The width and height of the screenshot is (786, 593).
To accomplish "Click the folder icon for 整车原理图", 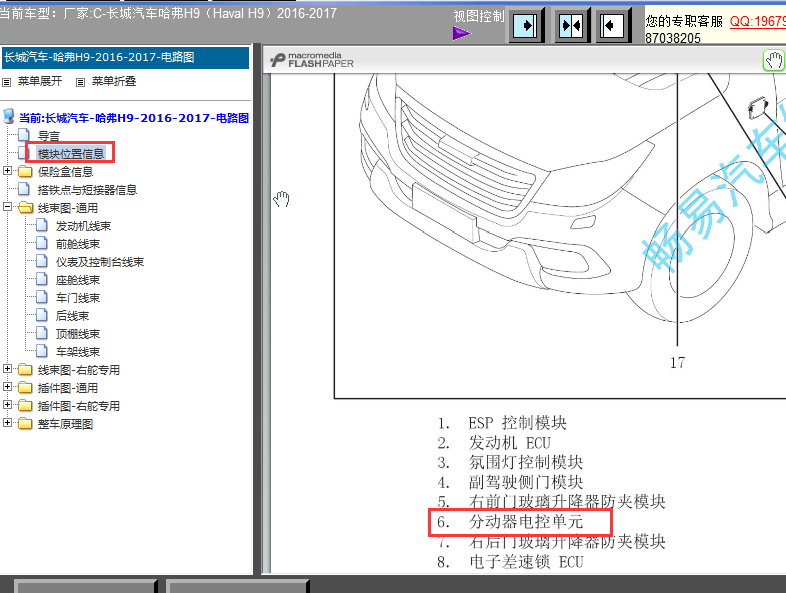I will [25, 424].
